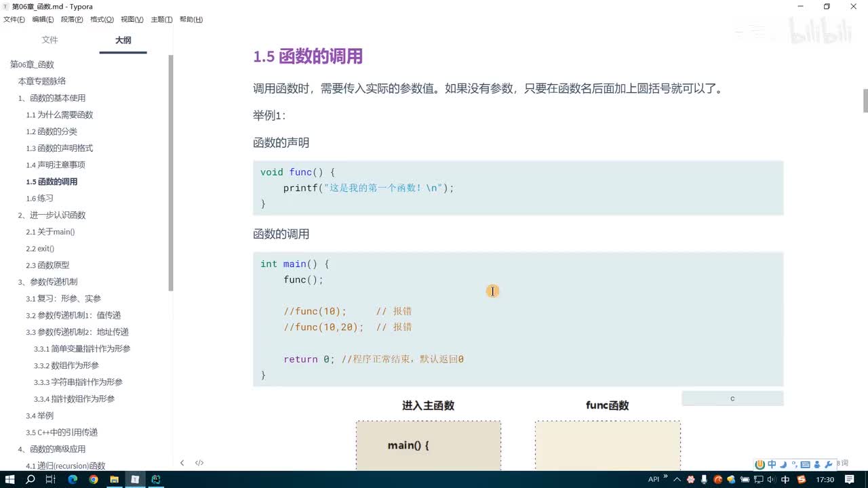
Task: Toggle punctuation mode on IME toolbar
Action: (794, 465)
